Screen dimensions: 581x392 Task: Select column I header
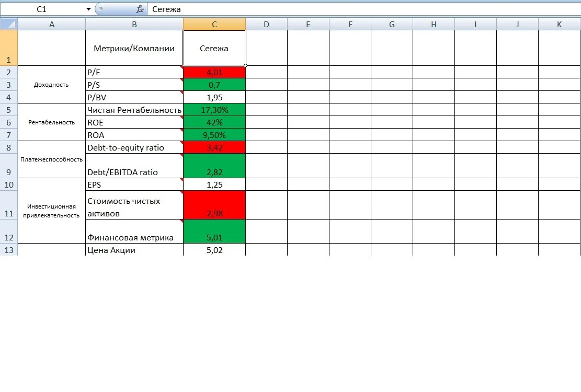(476, 25)
